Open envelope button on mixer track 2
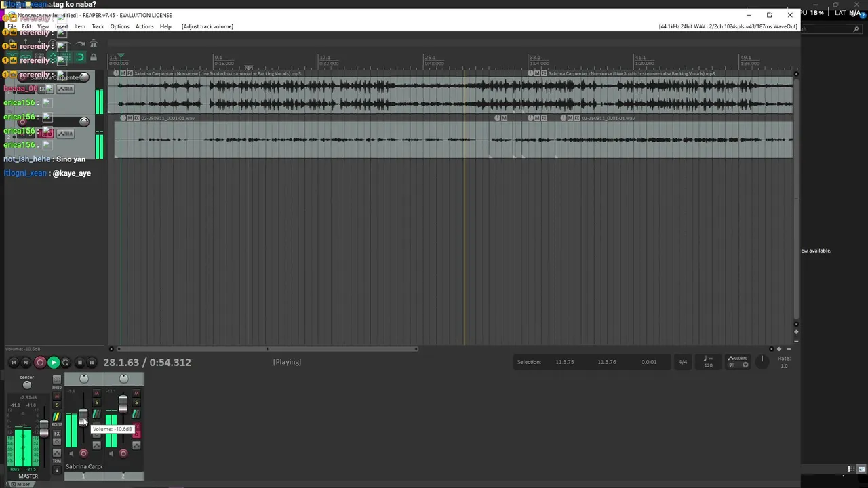Viewport: 868px width, 488px height. 136,445
